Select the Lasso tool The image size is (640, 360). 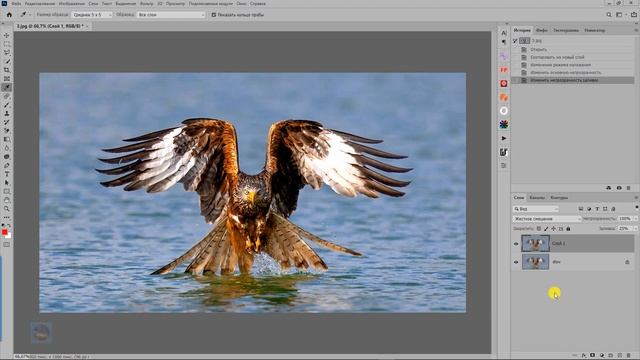(7, 53)
